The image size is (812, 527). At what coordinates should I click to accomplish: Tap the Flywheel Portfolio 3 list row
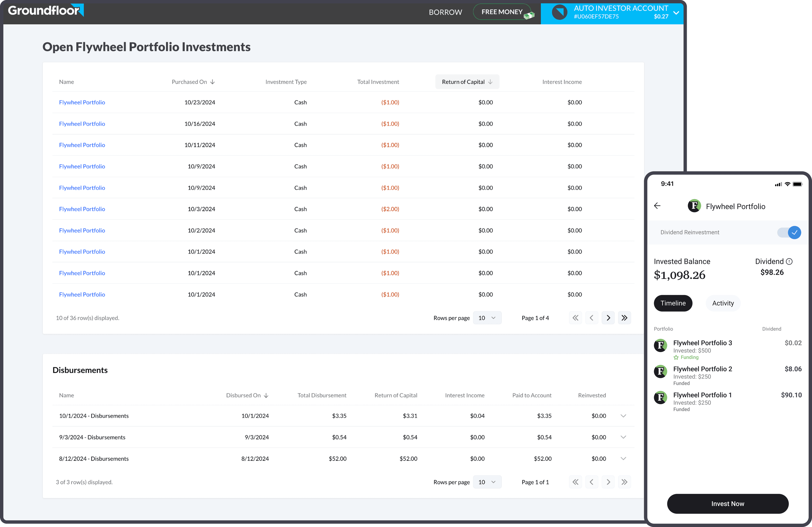point(728,349)
